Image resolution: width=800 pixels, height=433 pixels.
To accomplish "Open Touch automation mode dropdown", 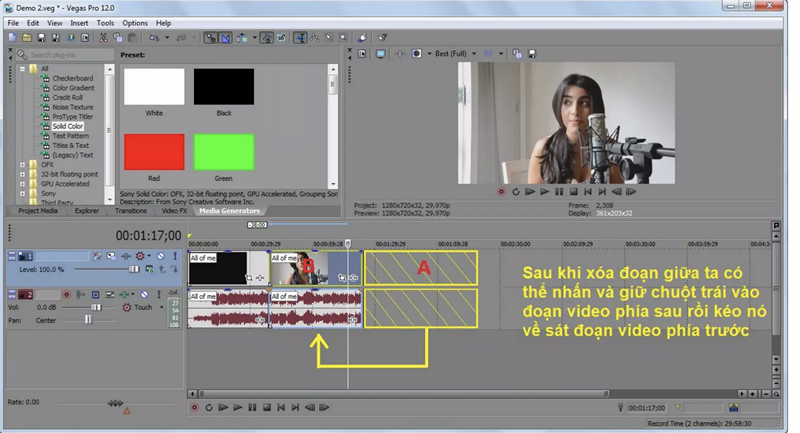I will tap(162, 308).
